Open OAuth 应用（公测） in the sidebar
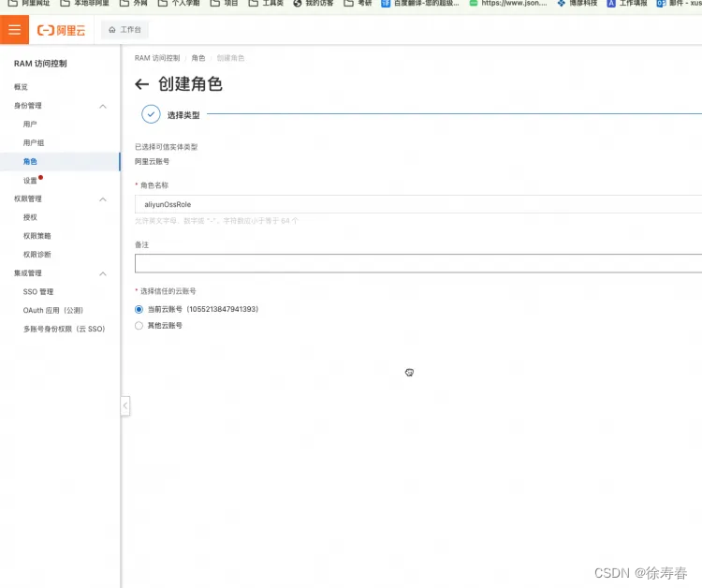This screenshot has width=702, height=588. pos(53,310)
